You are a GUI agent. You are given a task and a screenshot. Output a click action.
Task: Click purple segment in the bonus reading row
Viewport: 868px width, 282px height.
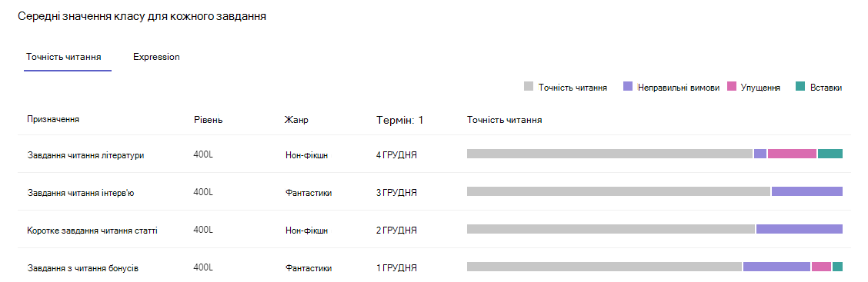point(776,267)
